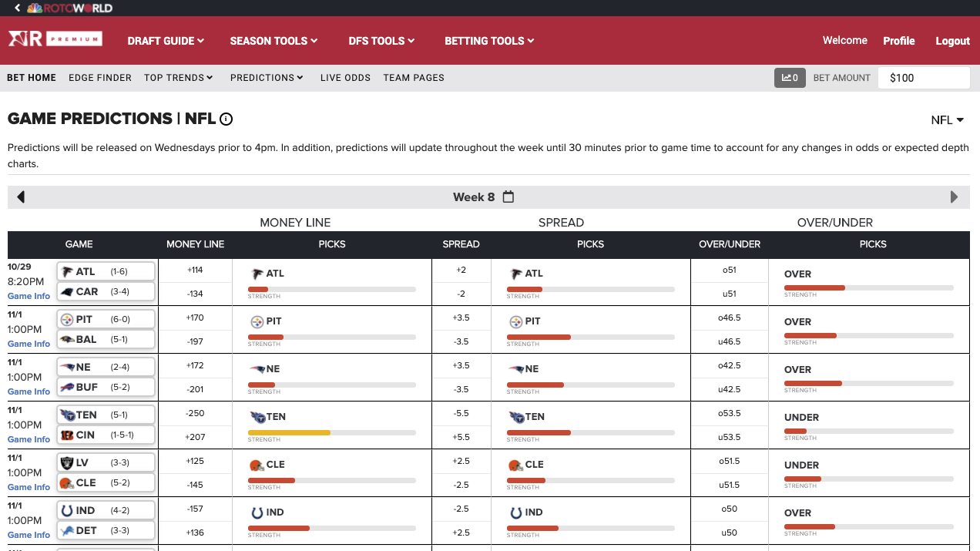Image resolution: width=980 pixels, height=551 pixels.
Task: Open the Live Odds page
Action: [345, 78]
